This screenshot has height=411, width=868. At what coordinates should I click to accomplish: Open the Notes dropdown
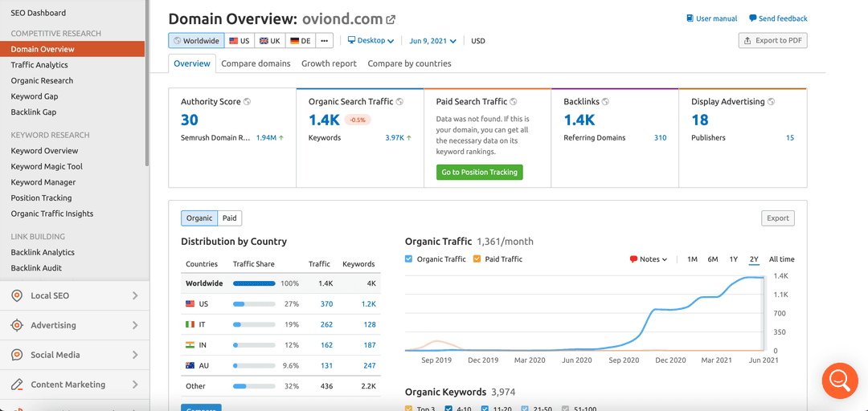coord(649,259)
